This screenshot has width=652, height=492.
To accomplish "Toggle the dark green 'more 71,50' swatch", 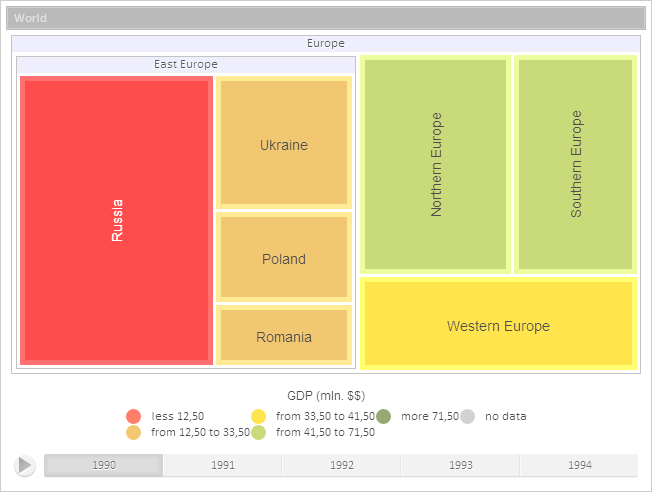I will [384, 416].
